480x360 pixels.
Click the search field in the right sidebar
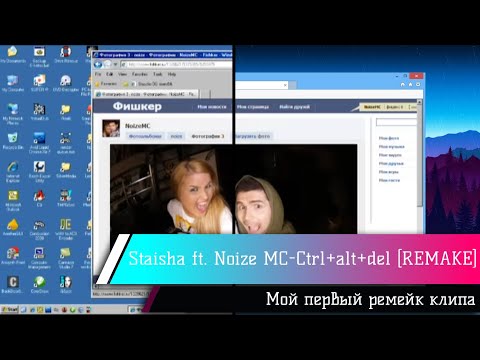tap(396, 123)
